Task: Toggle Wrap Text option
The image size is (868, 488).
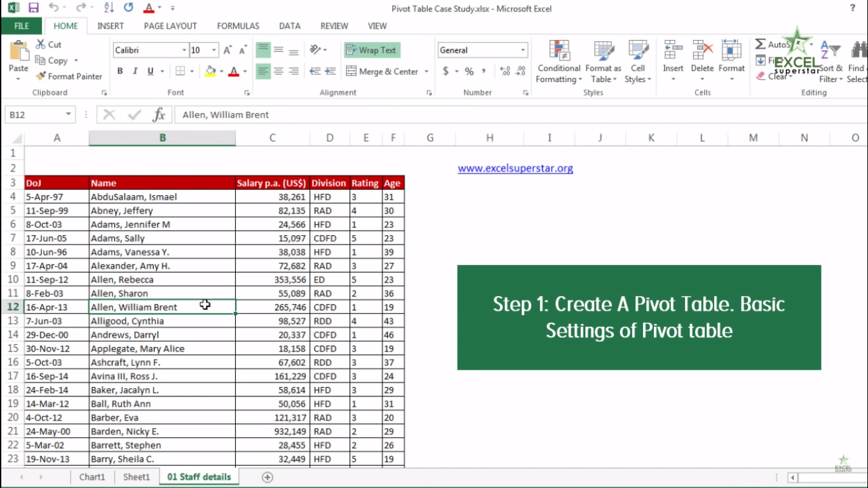Action: coord(372,50)
